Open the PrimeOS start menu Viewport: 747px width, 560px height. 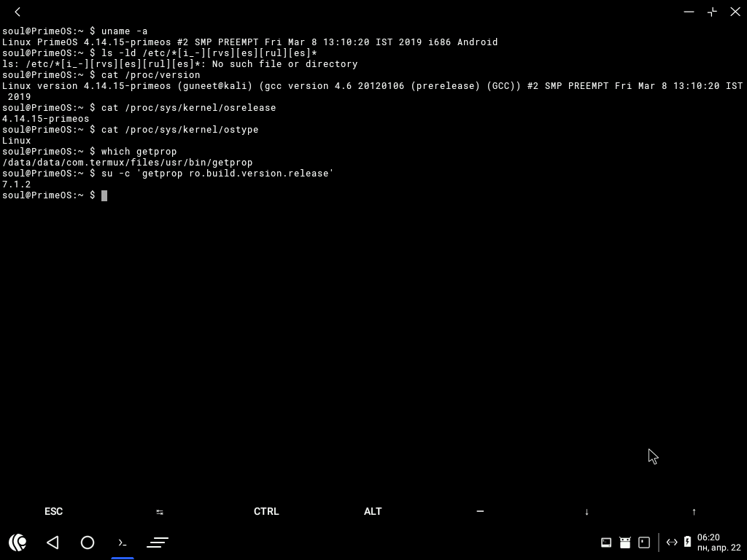[18, 542]
